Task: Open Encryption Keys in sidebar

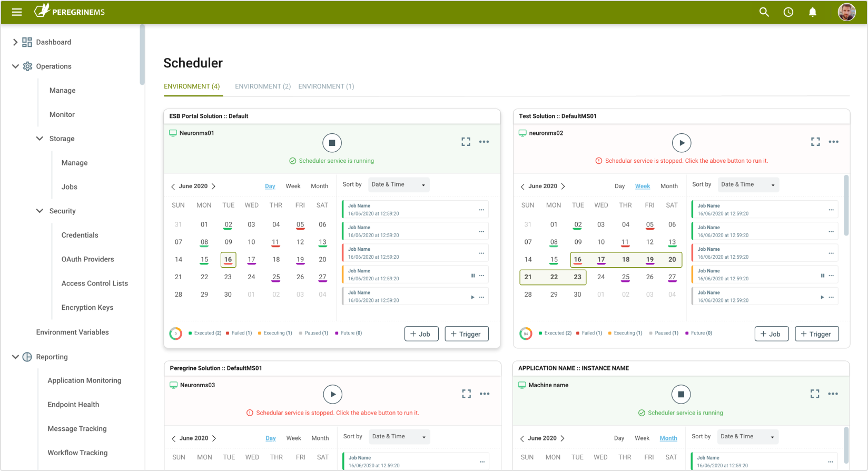Action: click(87, 308)
